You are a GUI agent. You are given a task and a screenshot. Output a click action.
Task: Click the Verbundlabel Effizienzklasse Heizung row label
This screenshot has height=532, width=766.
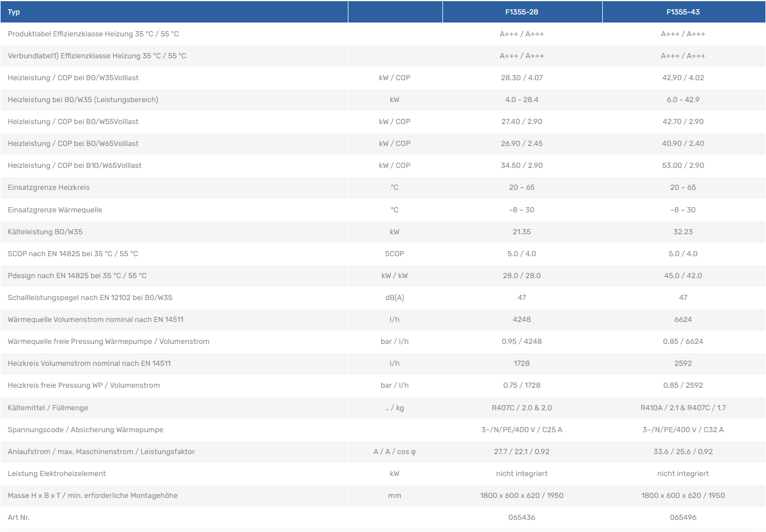97,56
